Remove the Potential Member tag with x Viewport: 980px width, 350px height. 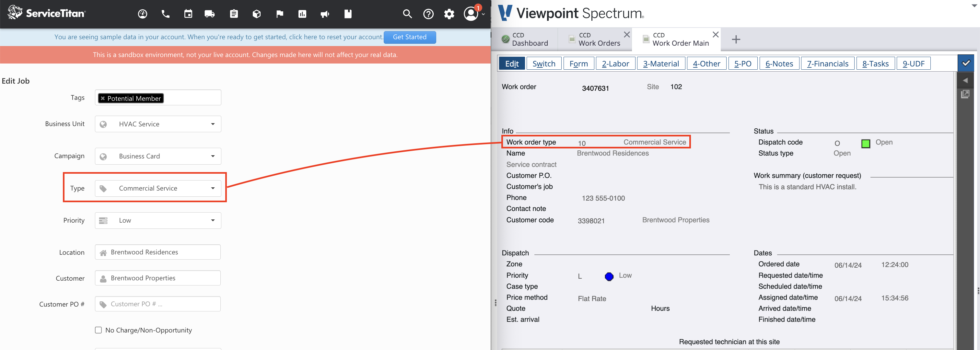102,99
